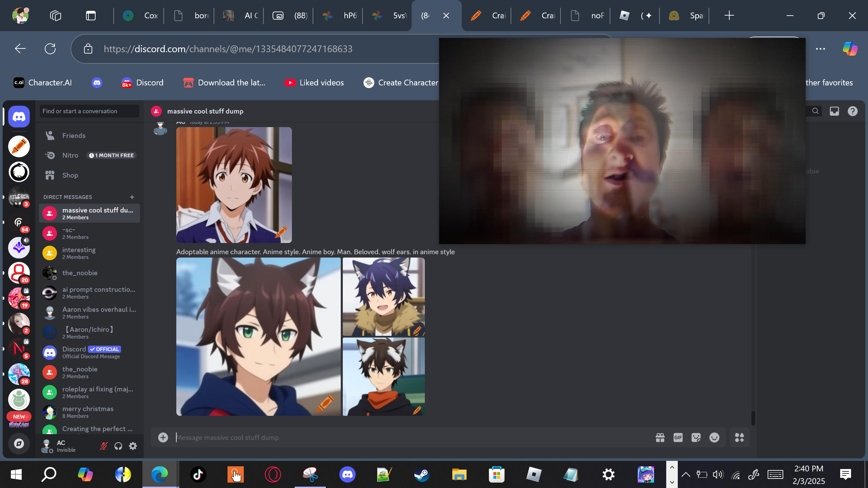
Task: Open the server with 20 notifications
Action: (19, 273)
